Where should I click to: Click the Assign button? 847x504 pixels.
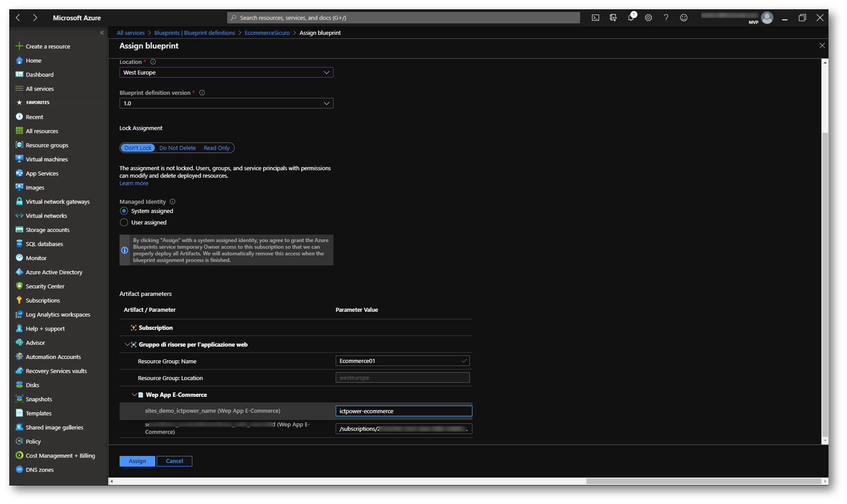click(x=137, y=461)
